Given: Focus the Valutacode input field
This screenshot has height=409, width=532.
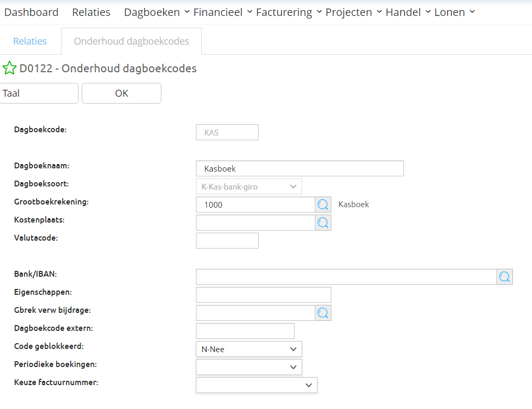Looking at the screenshot, I should [227, 241].
